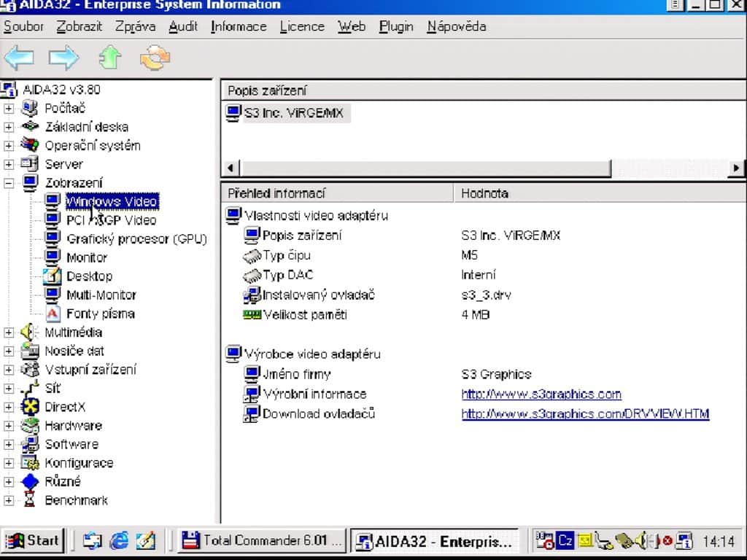Click the Konfigurace icon in the tree
This screenshot has height=560, width=747.
[x=30, y=462]
